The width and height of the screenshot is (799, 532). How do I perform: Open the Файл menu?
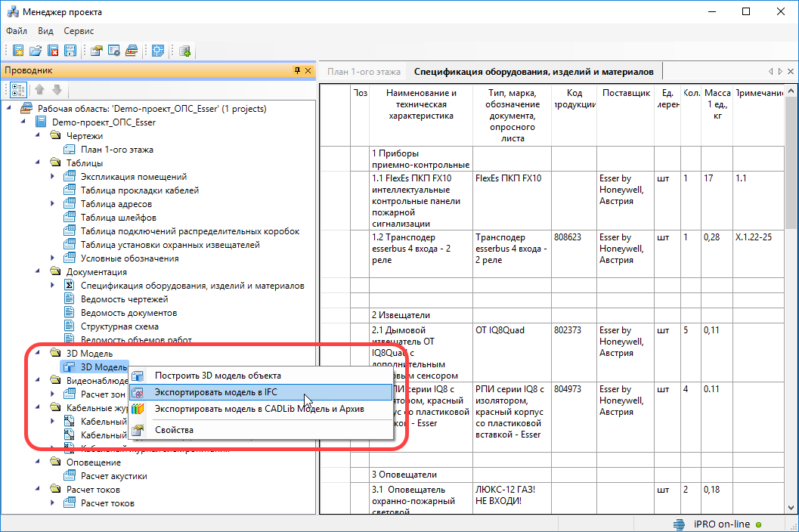[x=17, y=31]
